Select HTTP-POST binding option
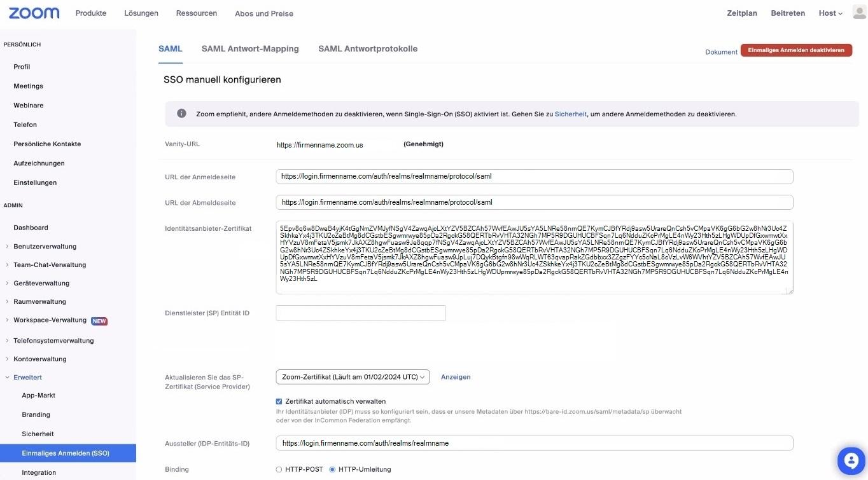This screenshot has height=480, width=868. (x=279, y=469)
